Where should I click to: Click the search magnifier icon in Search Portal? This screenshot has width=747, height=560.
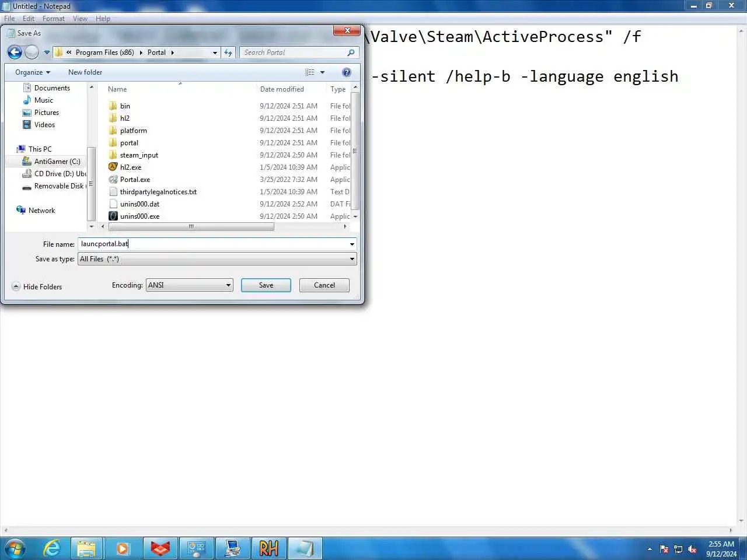351,52
